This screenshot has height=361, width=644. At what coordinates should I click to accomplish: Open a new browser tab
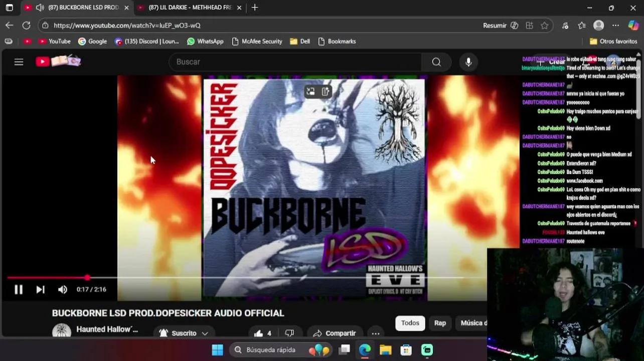pyautogui.click(x=255, y=8)
